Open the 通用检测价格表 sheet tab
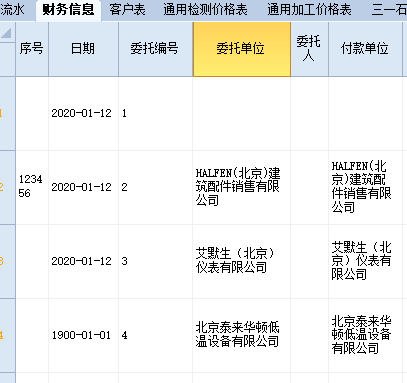 tap(205, 10)
